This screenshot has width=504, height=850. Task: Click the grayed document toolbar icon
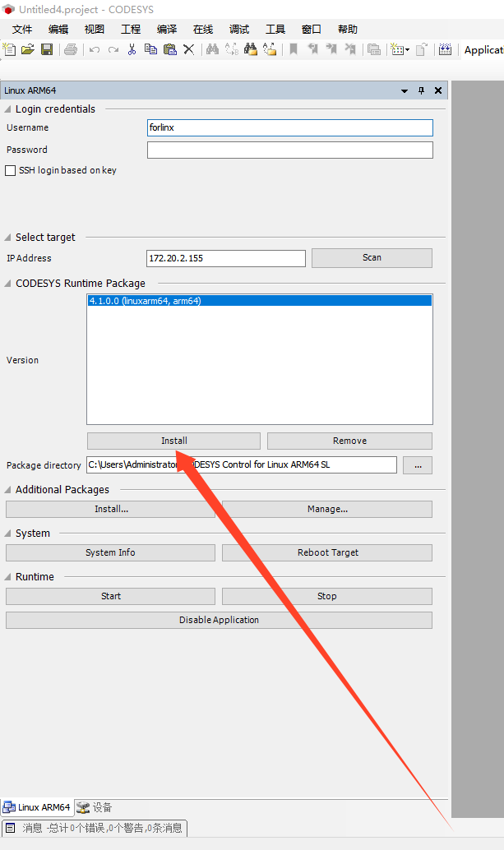[422, 49]
